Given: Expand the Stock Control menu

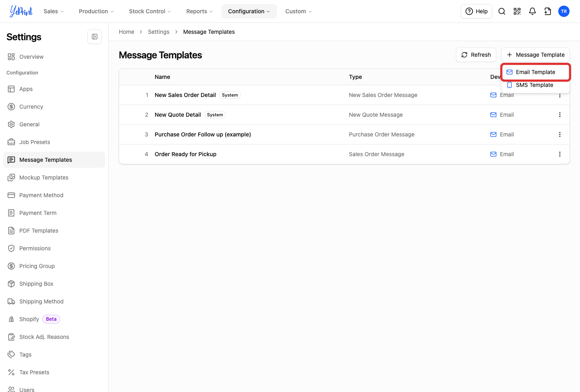Looking at the screenshot, I should pyautogui.click(x=150, y=11).
